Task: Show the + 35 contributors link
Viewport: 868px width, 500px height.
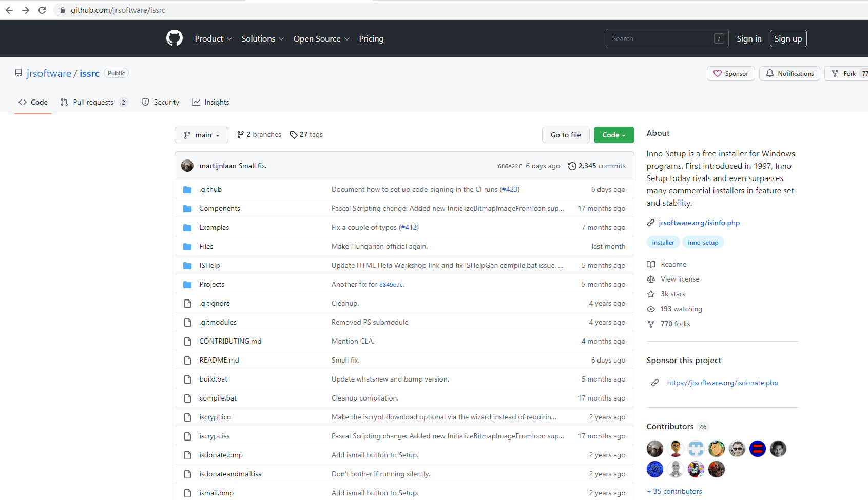Action: 674,491
